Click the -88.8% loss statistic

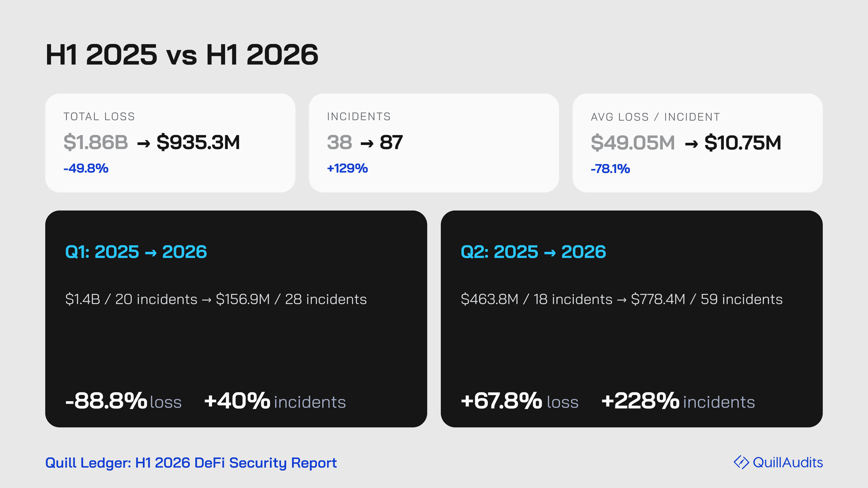pyautogui.click(x=123, y=401)
